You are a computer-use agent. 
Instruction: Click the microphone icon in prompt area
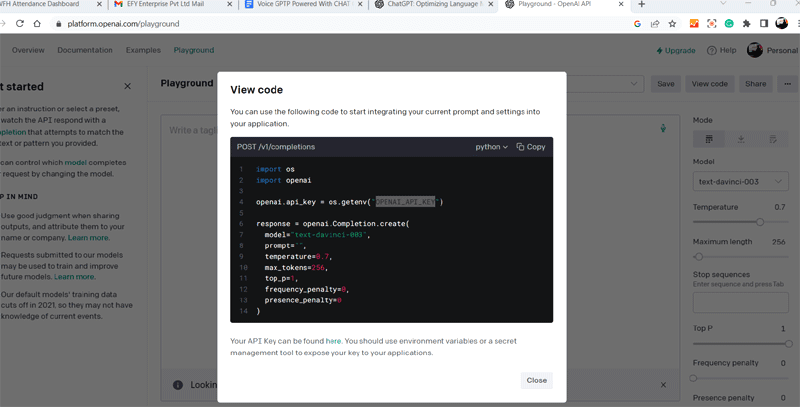663,129
